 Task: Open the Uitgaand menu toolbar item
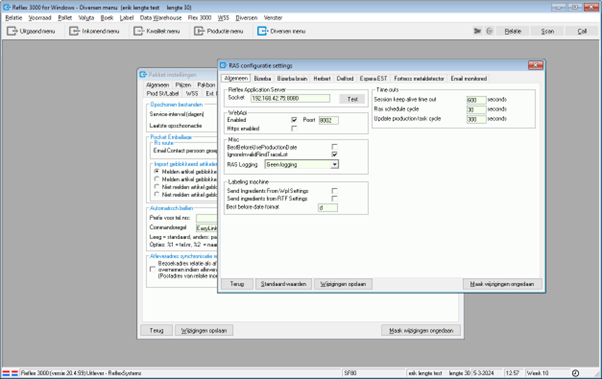[x=31, y=31]
